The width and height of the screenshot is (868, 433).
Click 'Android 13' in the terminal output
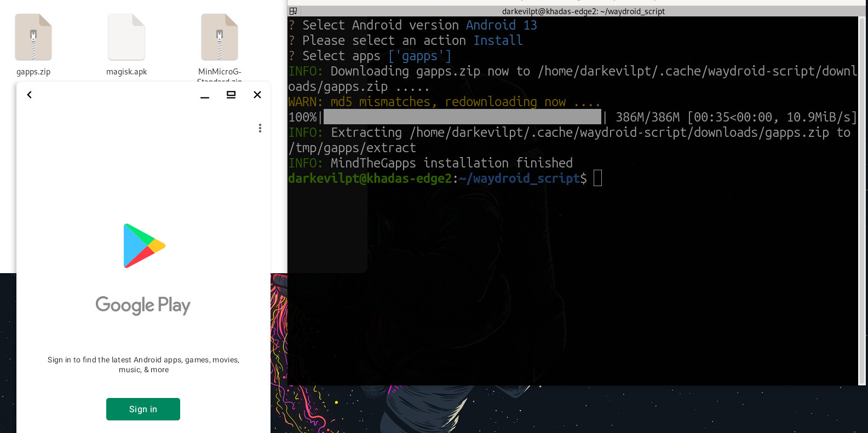point(502,25)
